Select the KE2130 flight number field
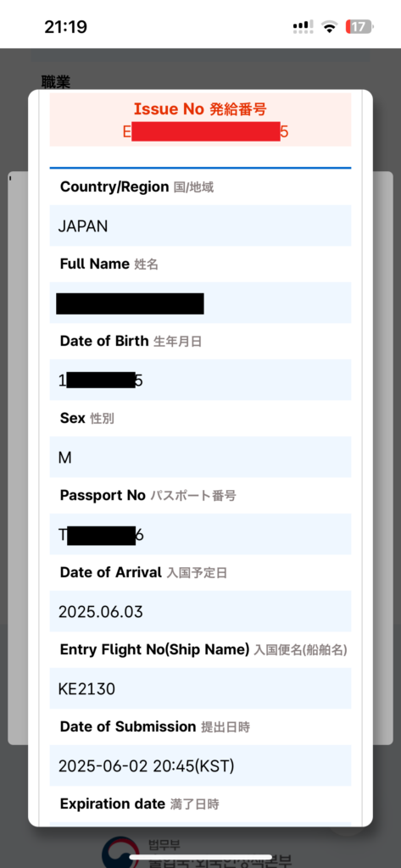This screenshot has height=868, width=401. point(200,688)
